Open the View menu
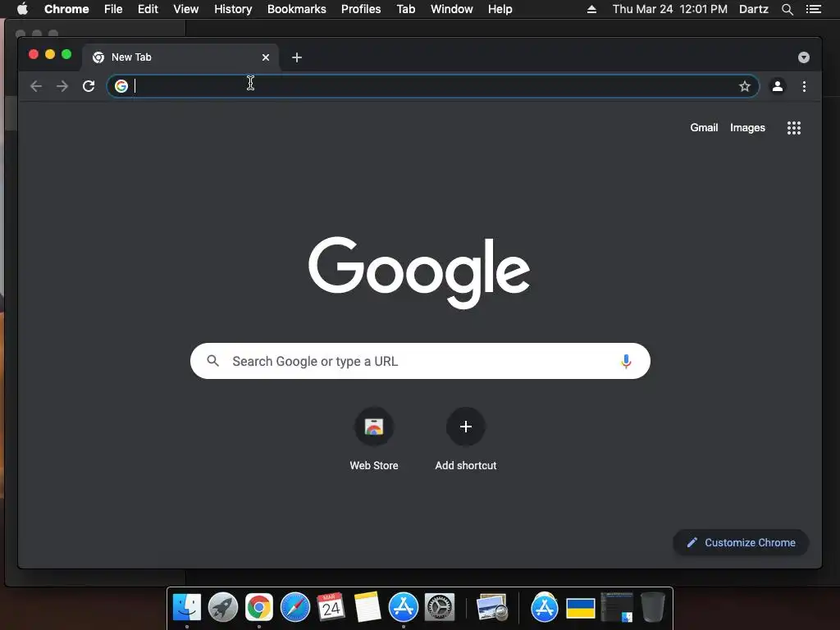 pos(186,9)
